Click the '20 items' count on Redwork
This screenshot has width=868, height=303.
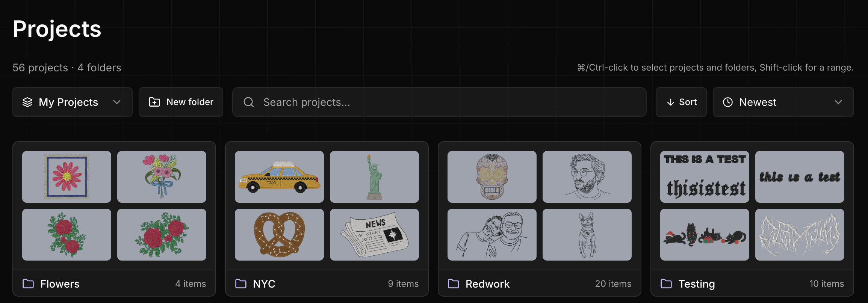pos(613,284)
